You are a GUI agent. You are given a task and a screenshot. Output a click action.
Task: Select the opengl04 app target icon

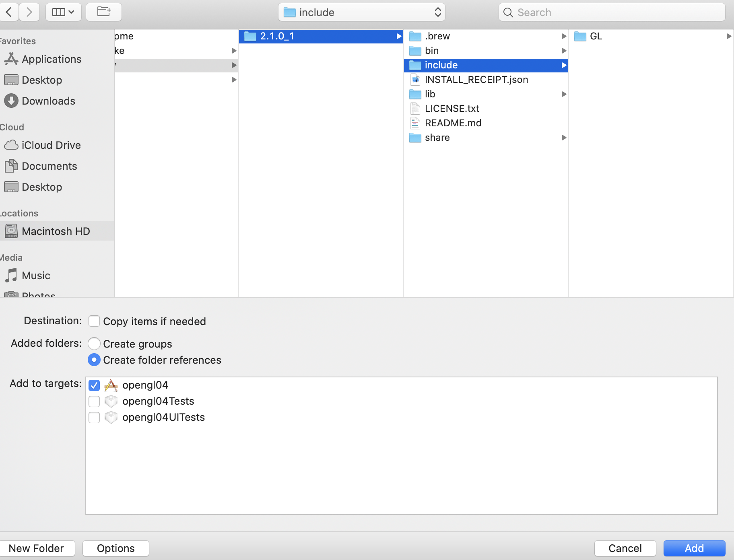pos(111,385)
